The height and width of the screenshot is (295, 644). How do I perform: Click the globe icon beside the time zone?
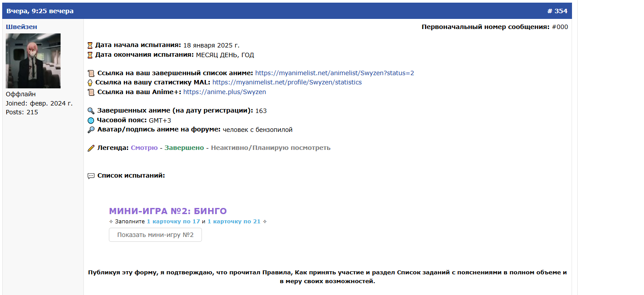(x=91, y=120)
